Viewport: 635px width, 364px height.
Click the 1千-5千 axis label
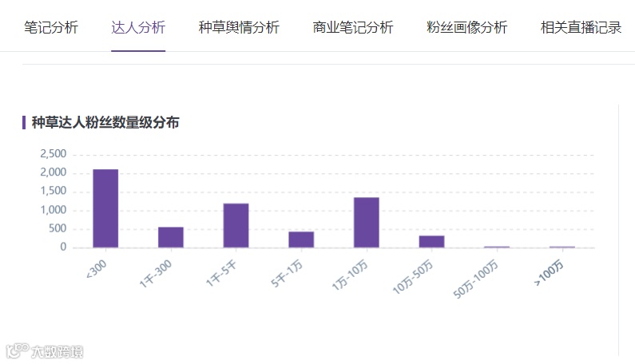click(x=221, y=273)
